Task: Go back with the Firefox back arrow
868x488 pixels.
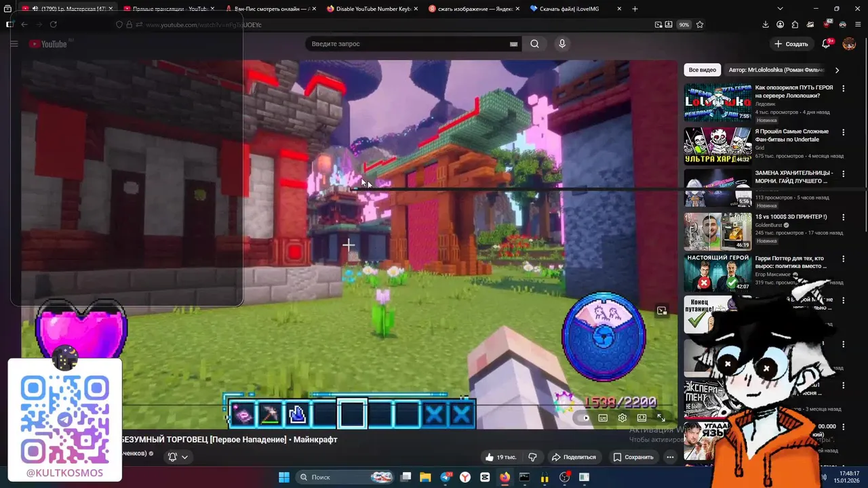Action: pos(24,24)
